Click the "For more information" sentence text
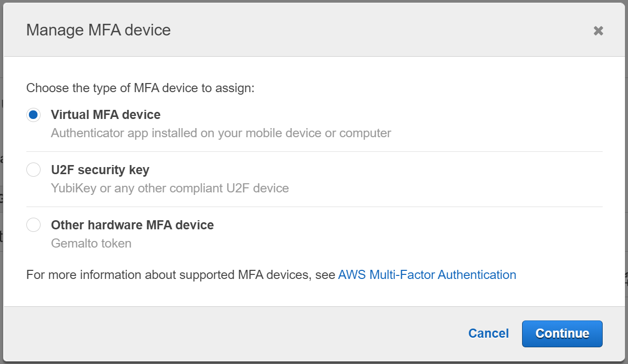628x364 pixels. point(180,275)
